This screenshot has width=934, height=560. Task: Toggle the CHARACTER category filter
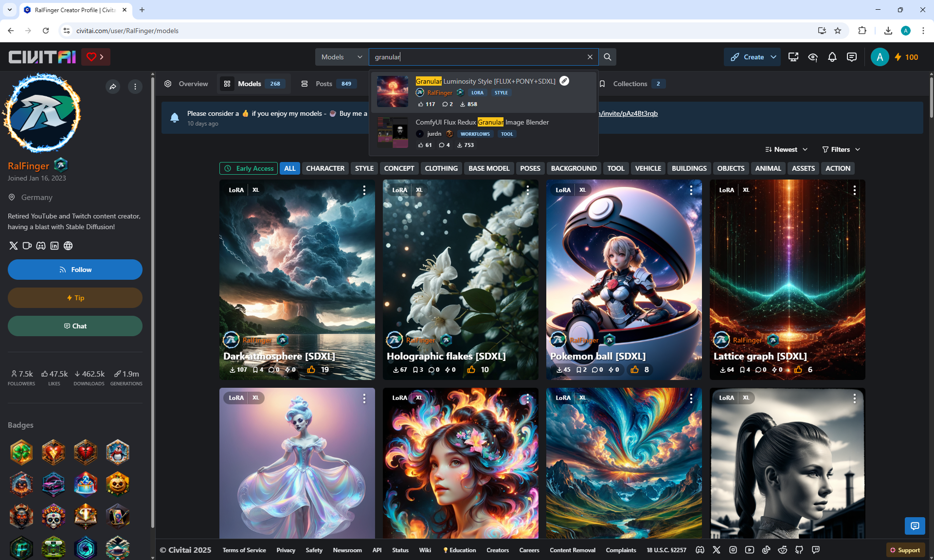click(x=325, y=168)
